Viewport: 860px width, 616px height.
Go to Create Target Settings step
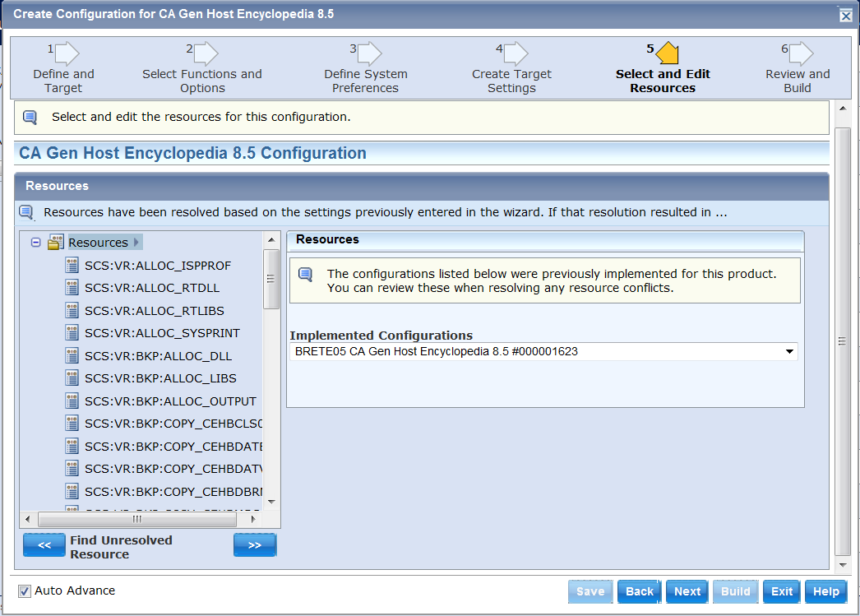coord(511,81)
